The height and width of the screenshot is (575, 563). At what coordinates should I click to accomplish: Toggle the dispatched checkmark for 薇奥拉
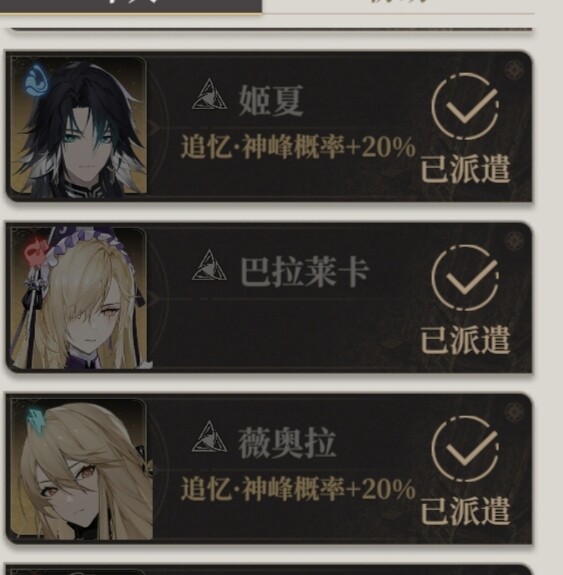pyautogui.click(x=465, y=449)
